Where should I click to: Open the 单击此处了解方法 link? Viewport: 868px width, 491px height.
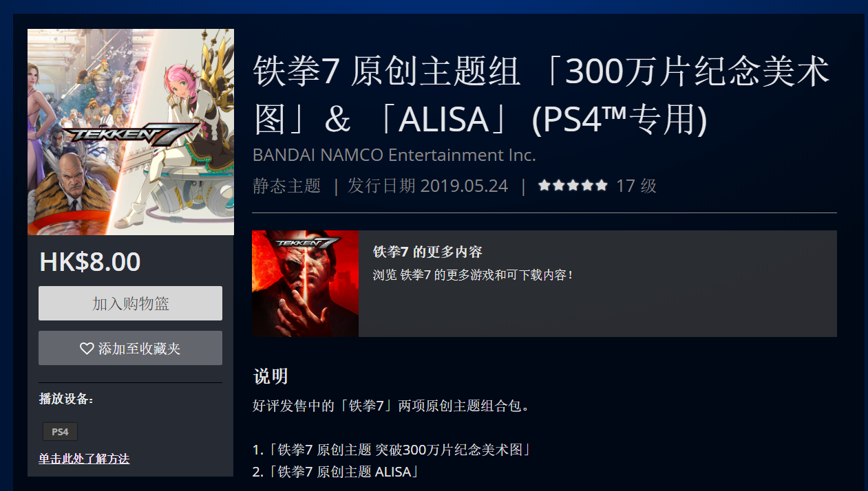(x=84, y=459)
